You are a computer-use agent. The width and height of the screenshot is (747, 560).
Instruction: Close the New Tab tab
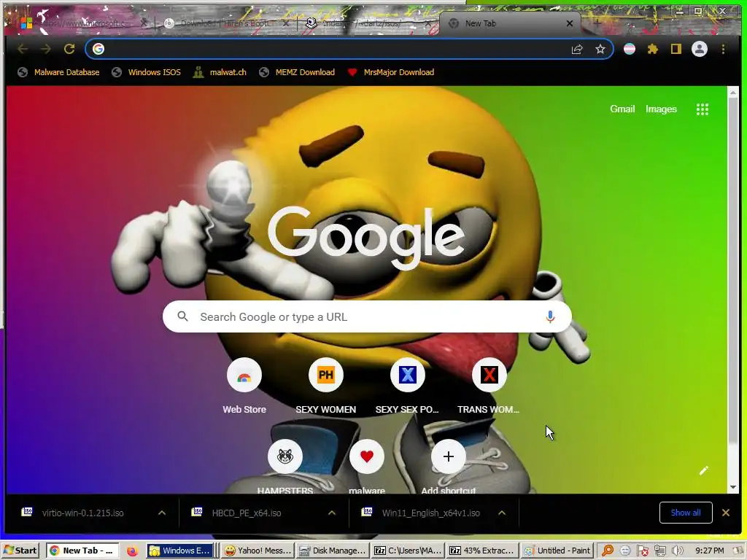(x=569, y=23)
